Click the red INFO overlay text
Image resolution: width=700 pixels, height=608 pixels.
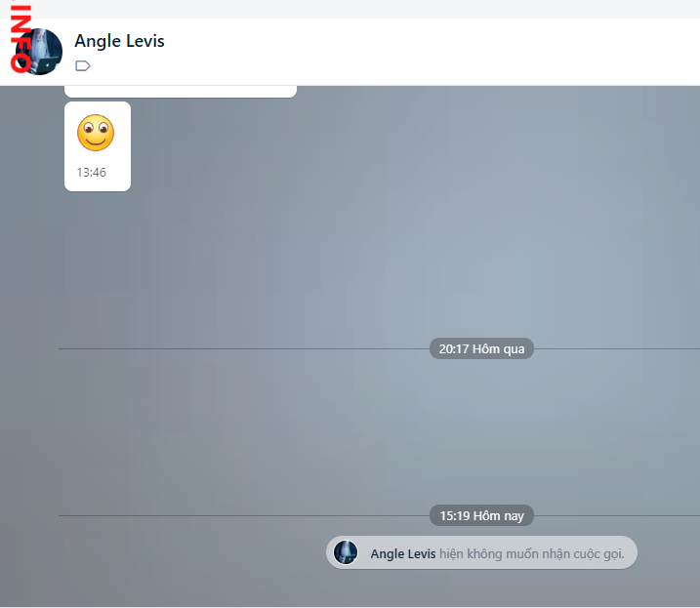(x=20, y=39)
